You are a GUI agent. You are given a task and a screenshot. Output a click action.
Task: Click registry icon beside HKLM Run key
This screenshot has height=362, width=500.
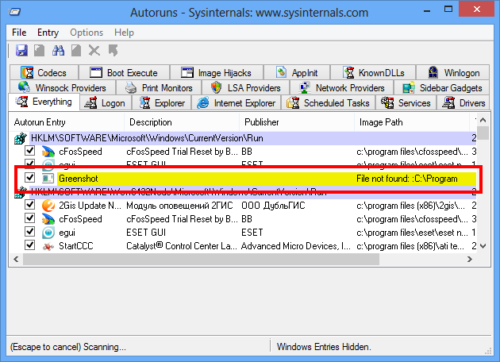point(21,138)
